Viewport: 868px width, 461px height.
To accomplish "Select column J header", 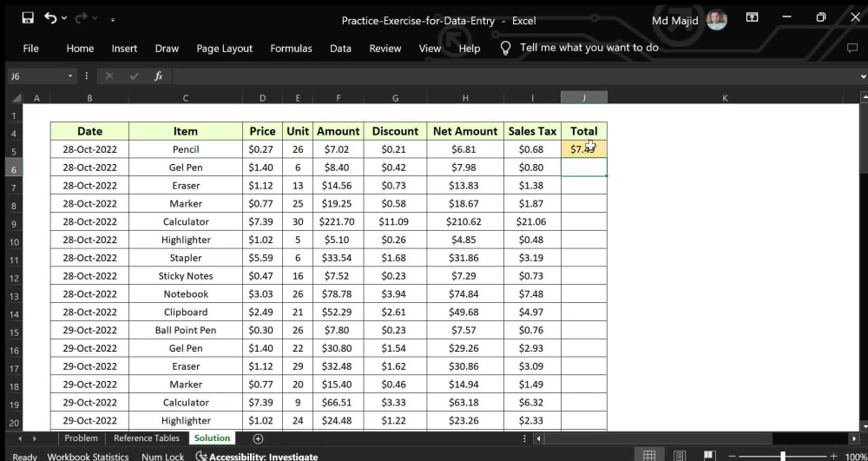I will [x=584, y=98].
